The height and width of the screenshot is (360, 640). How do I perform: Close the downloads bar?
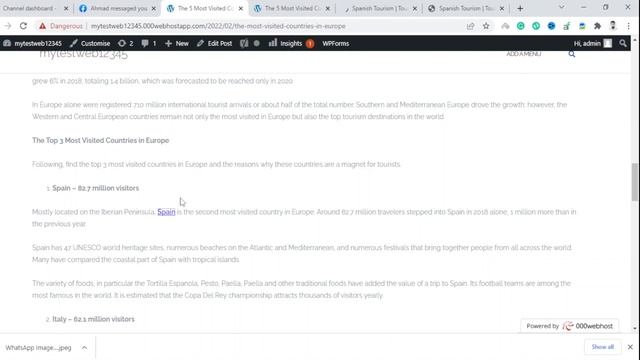coord(630,347)
